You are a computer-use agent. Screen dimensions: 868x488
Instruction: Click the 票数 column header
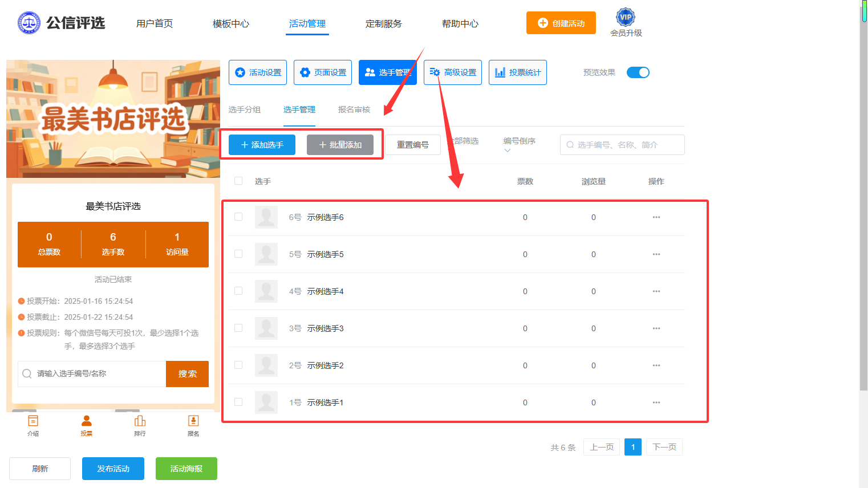pyautogui.click(x=525, y=181)
